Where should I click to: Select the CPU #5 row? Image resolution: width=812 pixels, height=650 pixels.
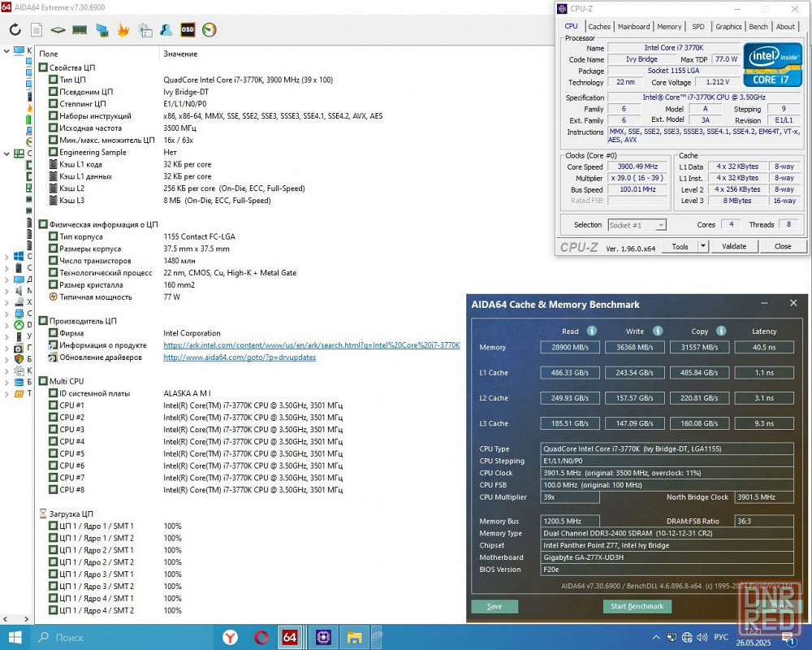click(248, 453)
